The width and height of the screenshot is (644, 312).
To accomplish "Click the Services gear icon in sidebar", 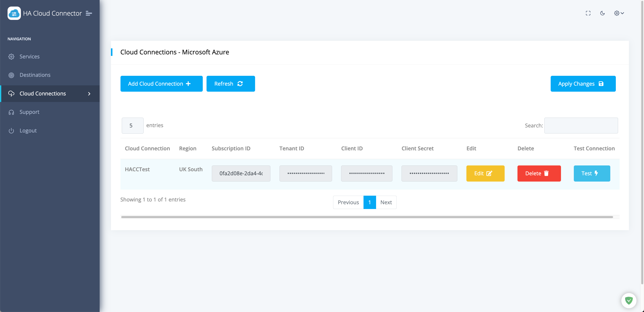I will (11, 57).
